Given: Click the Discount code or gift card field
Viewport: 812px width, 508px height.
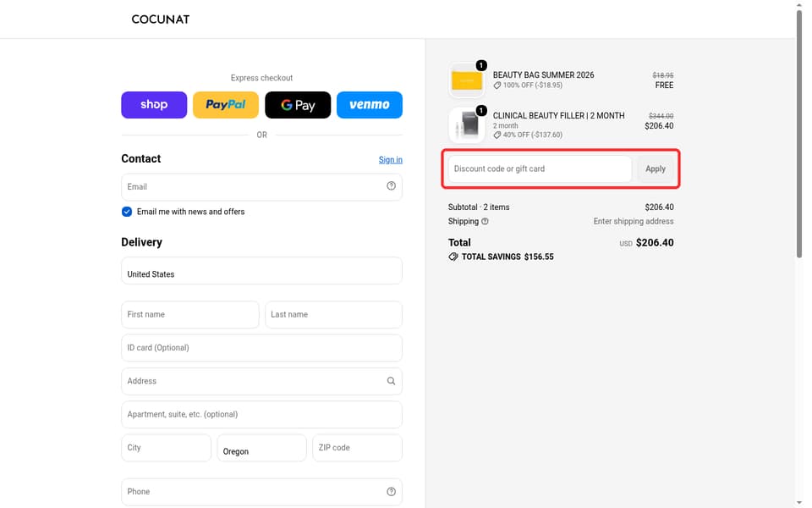Looking at the screenshot, I should click(540, 169).
